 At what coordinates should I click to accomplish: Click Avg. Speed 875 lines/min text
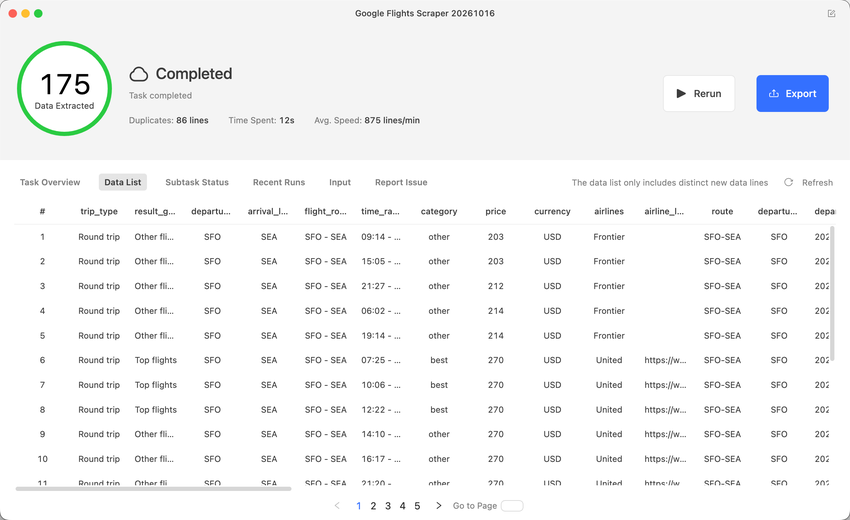pos(367,120)
